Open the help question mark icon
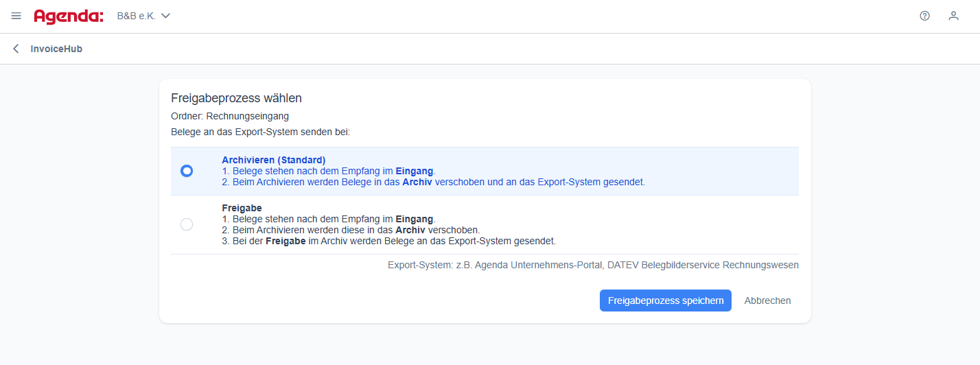Image resolution: width=980 pixels, height=365 pixels. pos(924,16)
